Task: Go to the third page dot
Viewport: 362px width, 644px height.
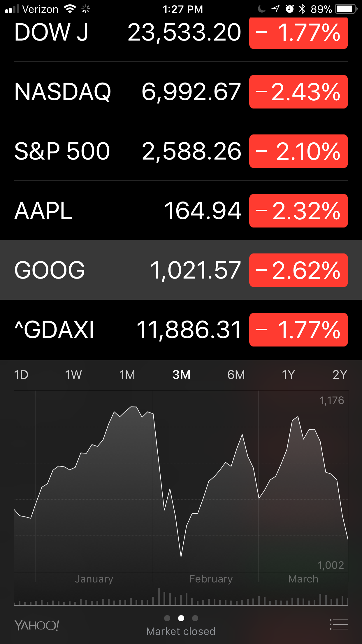Action: pyautogui.click(x=195, y=618)
